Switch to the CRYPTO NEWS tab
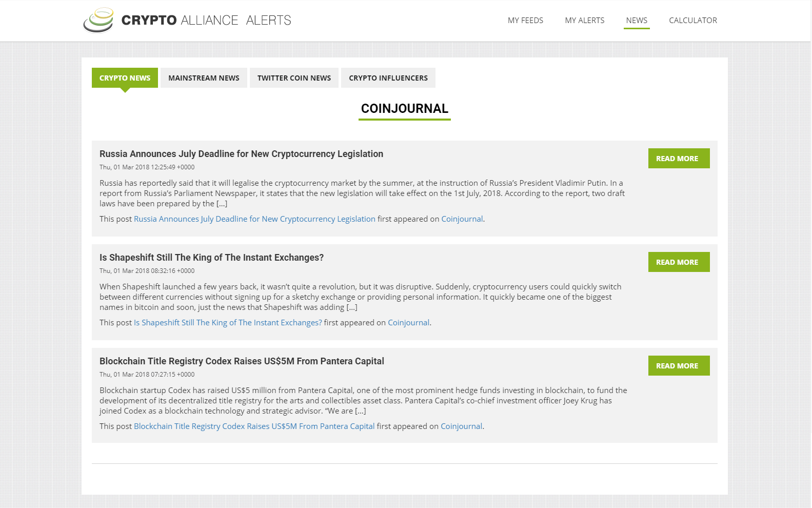Image resolution: width=812 pixels, height=508 pixels. 125,78
